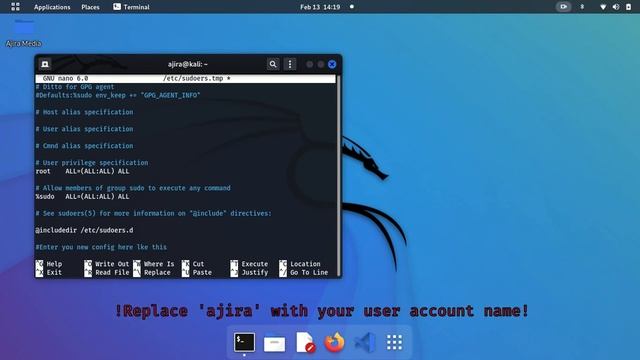Click the nano 'Help' shortcut label
The width and height of the screenshot is (640, 360).
[54, 264]
